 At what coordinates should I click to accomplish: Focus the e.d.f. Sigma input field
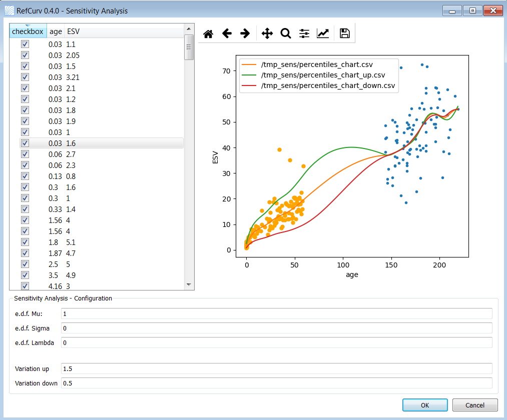[276, 328]
